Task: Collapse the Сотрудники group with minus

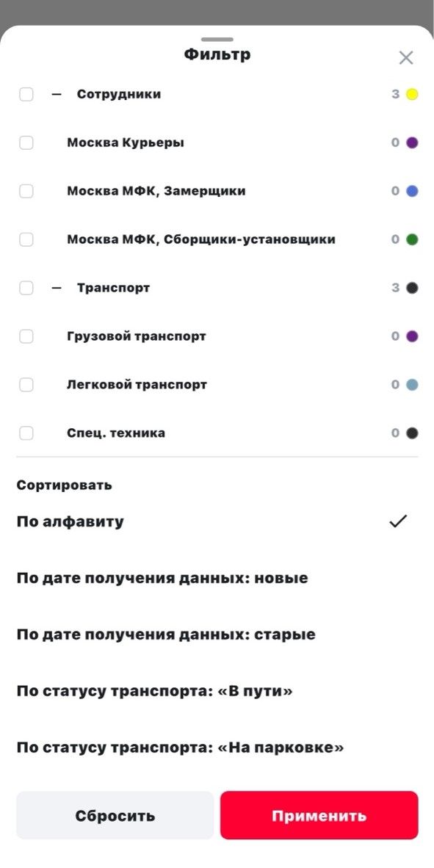Action: (56, 94)
